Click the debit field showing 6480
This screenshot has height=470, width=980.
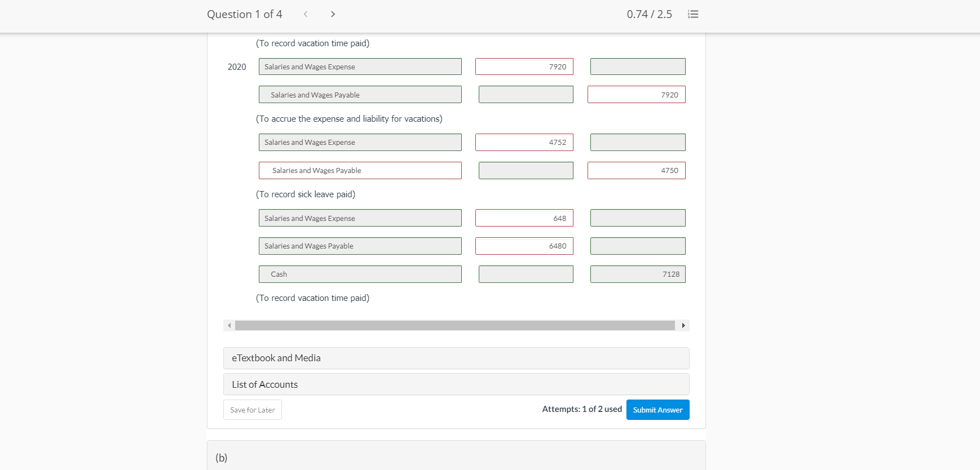coord(524,246)
